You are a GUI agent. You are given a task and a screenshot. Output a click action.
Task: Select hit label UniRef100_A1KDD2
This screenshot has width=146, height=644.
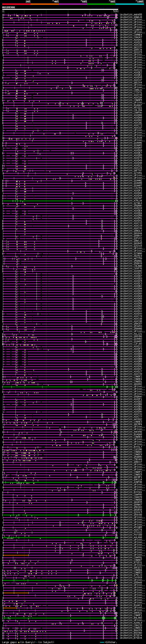pos(131,402)
